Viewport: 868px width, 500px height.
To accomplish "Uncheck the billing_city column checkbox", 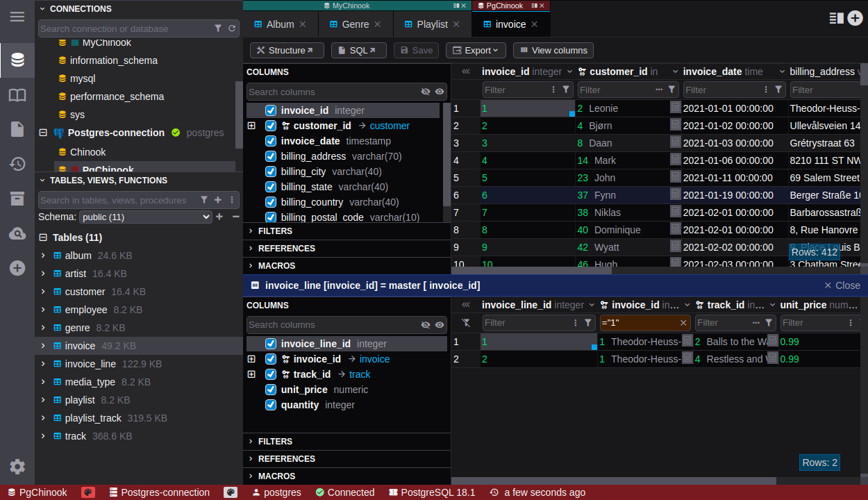I will pyautogui.click(x=271, y=172).
